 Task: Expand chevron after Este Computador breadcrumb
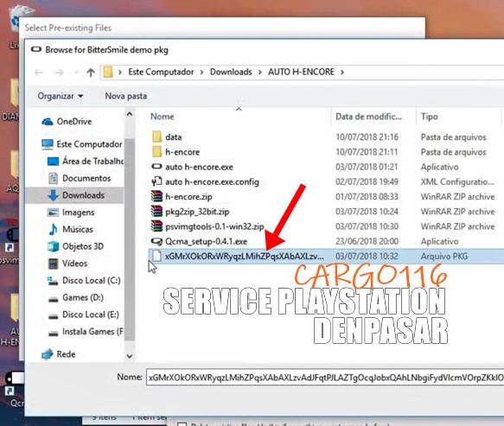tap(201, 73)
